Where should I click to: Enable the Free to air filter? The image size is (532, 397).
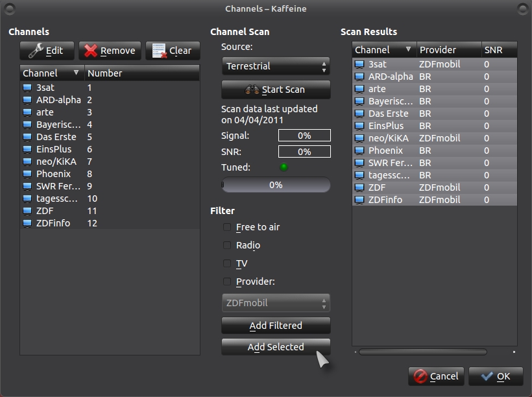click(227, 227)
